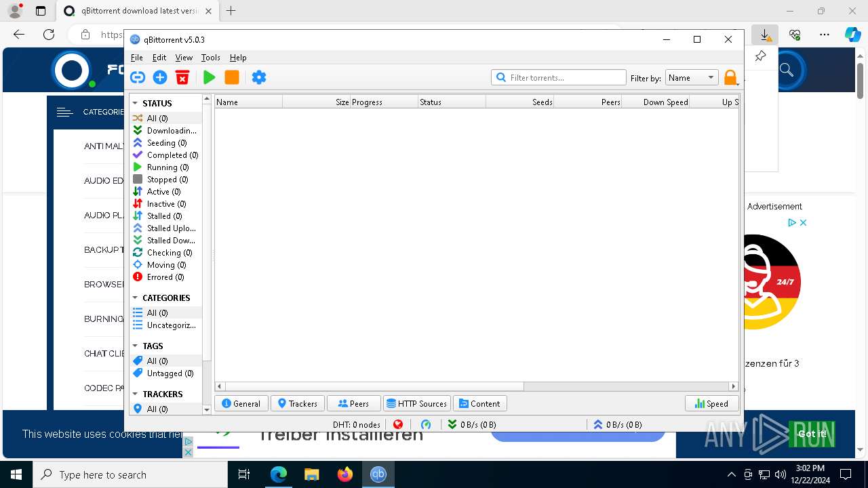Click the red connection status icon
The image size is (868, 488).
[398, 424]
